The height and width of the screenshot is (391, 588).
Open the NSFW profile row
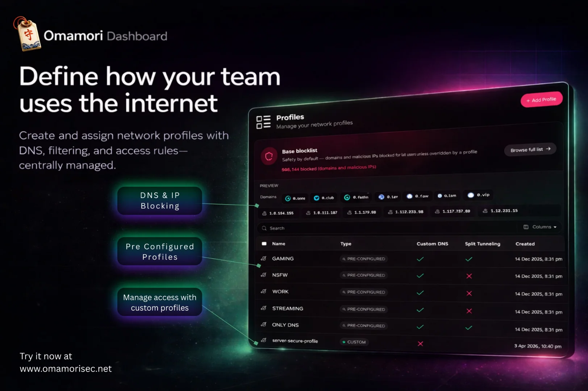coord(410,276)
